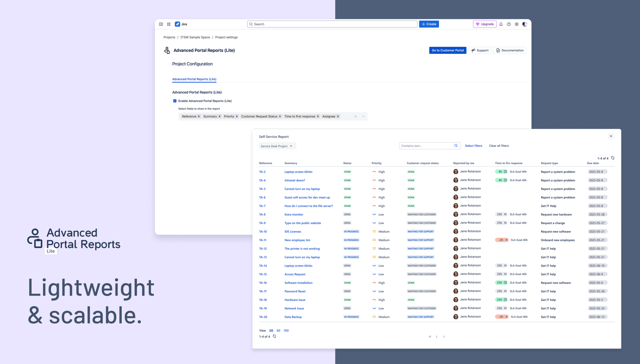The width and height of the screenshot is (640, 364).
Task: Go to the previous results page
Action: tap(437, 336)
